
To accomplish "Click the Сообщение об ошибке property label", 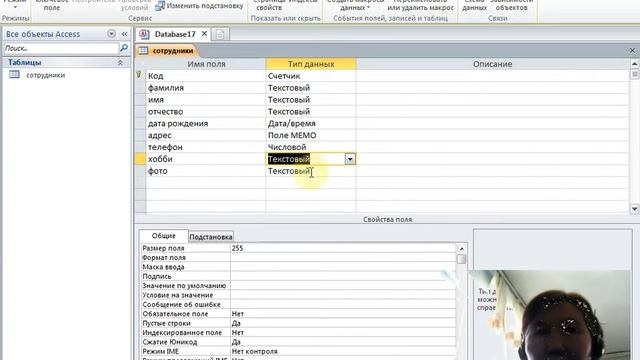I will [181, 304].
